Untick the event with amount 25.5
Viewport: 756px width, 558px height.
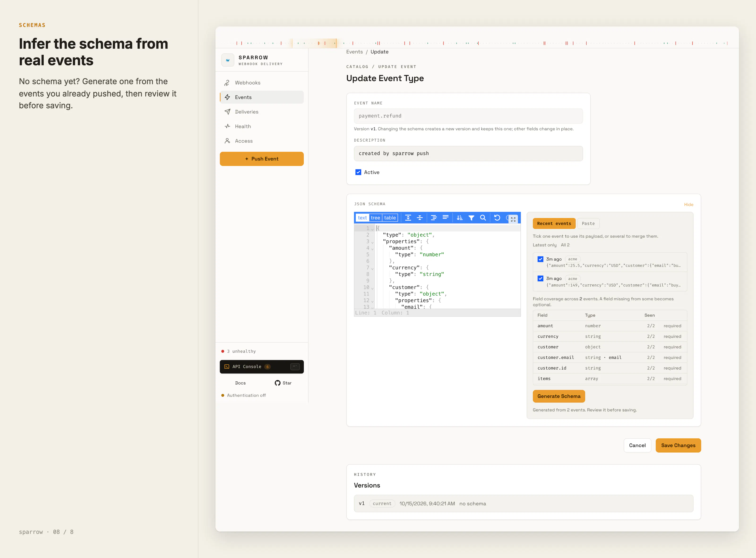(540, 259)
